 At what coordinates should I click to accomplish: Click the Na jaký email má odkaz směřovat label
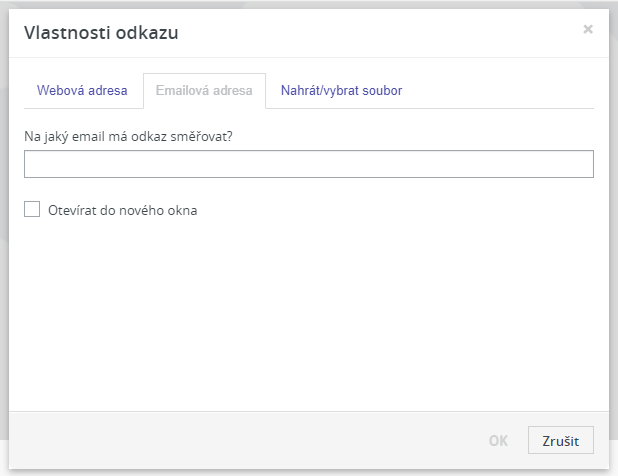tap(128, 137)
